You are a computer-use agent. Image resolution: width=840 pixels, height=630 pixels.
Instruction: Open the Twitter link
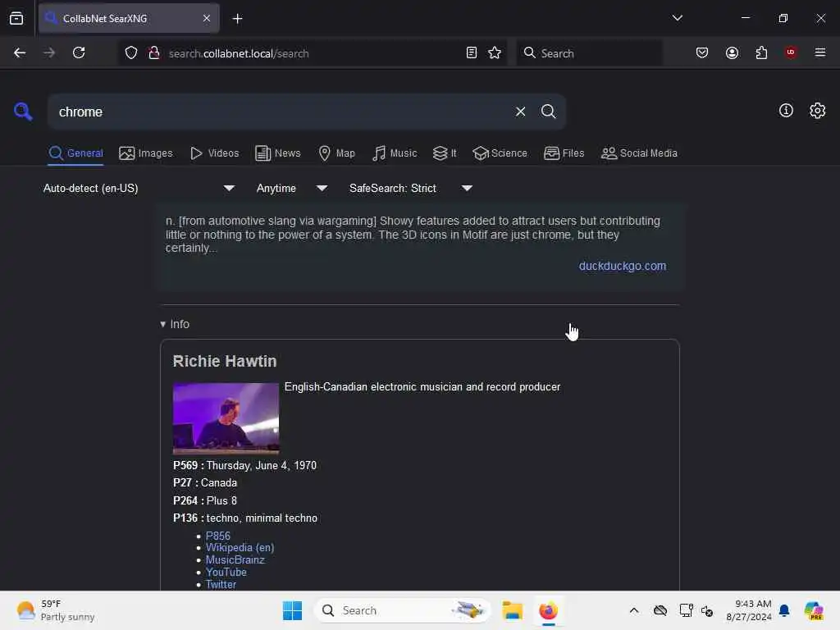(x=221, y=584)
